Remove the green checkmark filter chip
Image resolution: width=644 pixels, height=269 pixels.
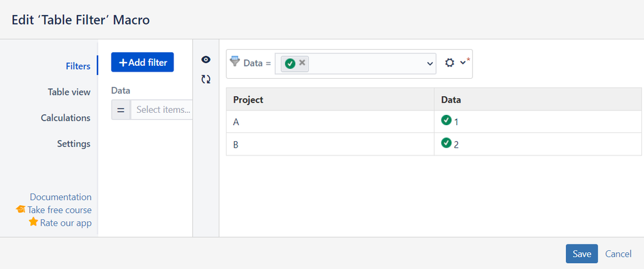302,63
